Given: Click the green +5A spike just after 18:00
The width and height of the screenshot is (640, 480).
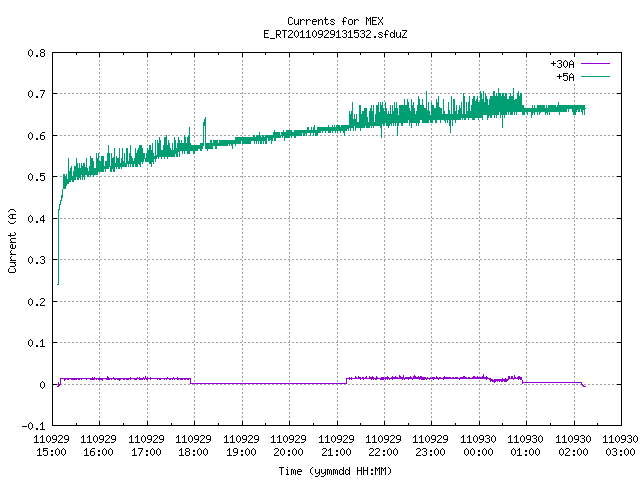Looking at the screenshot, I should (x=205, y=131).
